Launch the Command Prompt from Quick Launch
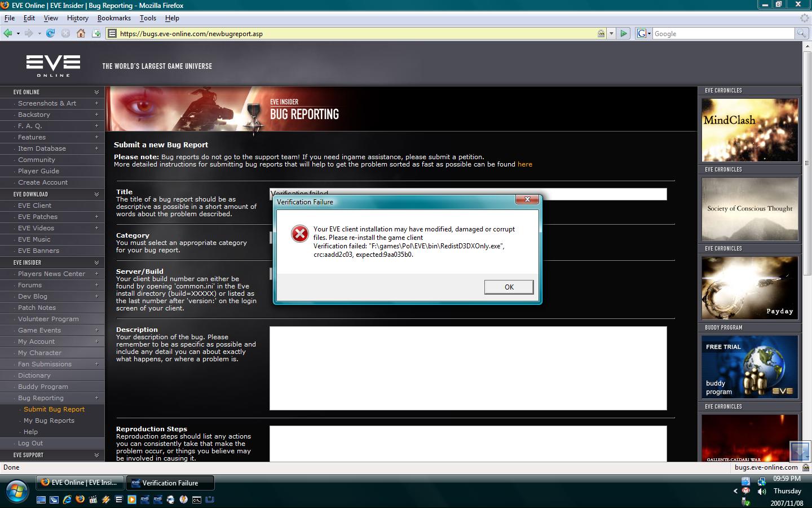812x508 pixels. tap(197, 500)
